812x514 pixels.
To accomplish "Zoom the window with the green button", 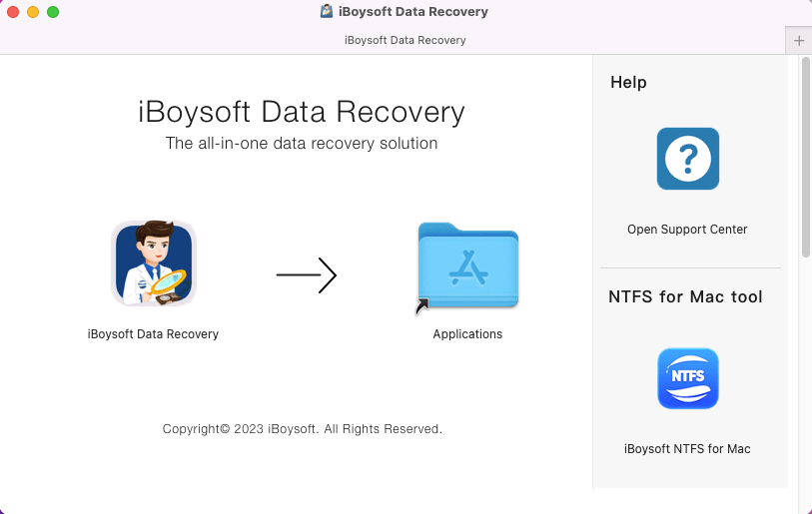I will tap(53, 12).
